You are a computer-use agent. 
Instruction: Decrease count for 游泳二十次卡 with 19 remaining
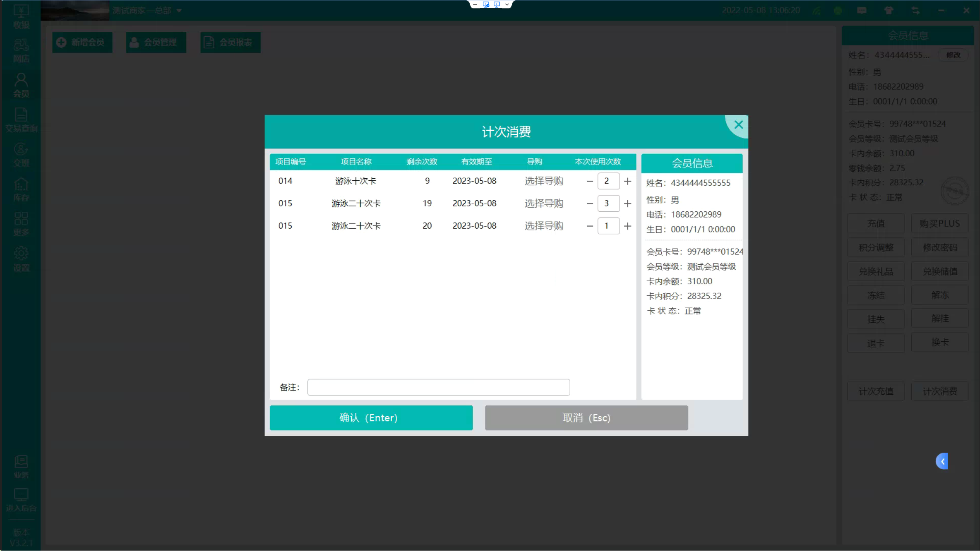click(589, 204)
